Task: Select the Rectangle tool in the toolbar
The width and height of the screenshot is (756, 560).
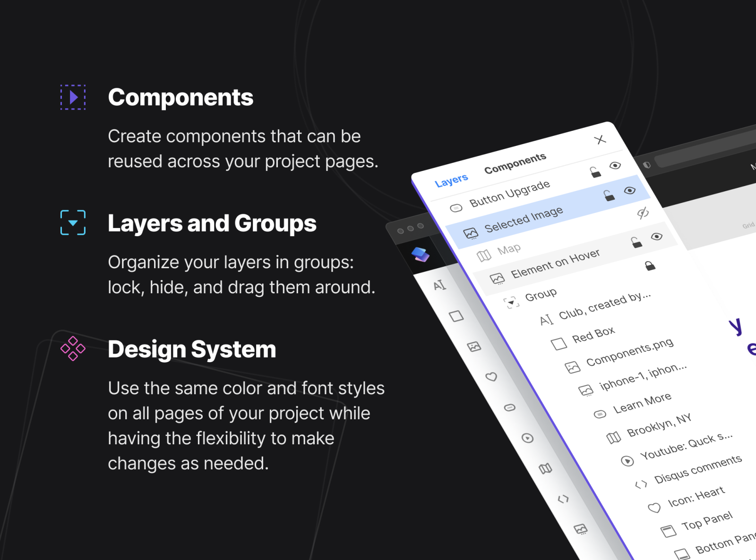Action: point(456,315)
